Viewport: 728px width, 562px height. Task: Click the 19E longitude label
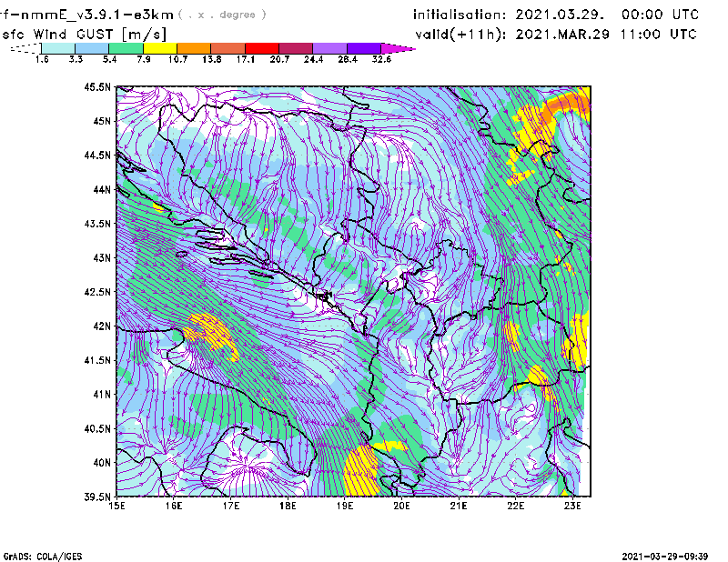(345, 506)
